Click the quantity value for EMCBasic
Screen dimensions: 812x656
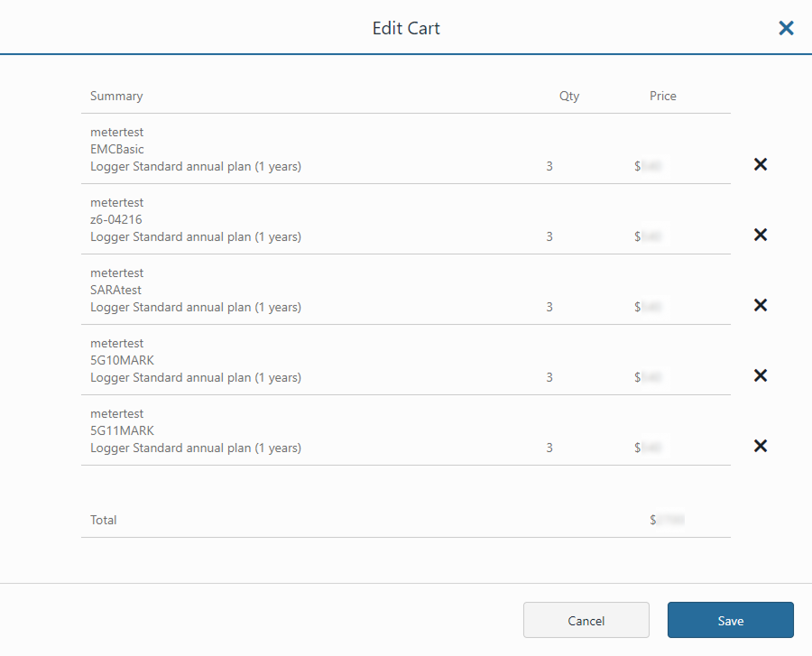tap(549, 166)
